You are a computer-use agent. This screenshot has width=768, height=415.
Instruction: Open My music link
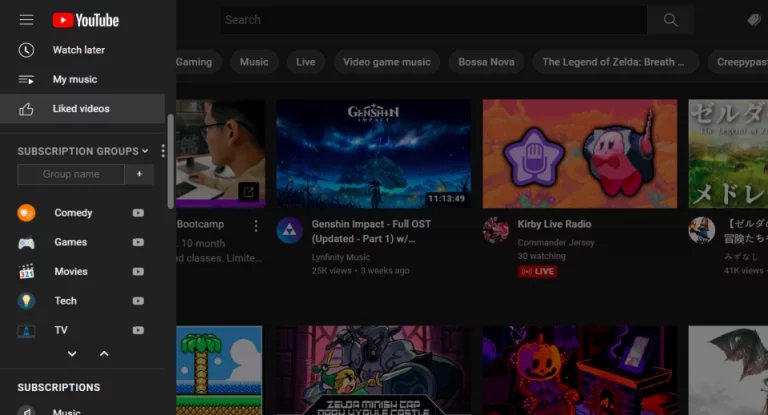(x=75, y=79)
